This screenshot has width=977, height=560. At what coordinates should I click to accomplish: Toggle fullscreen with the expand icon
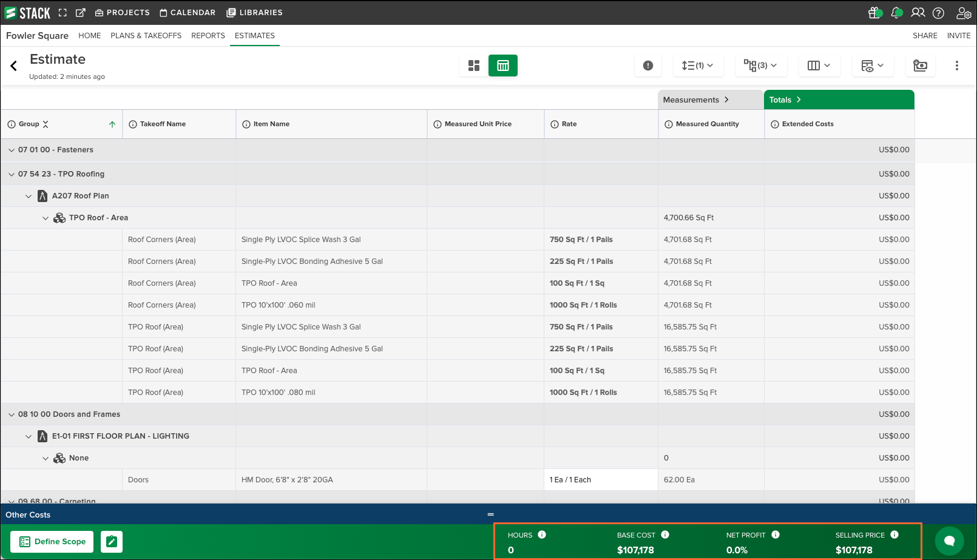pos(63,12)
